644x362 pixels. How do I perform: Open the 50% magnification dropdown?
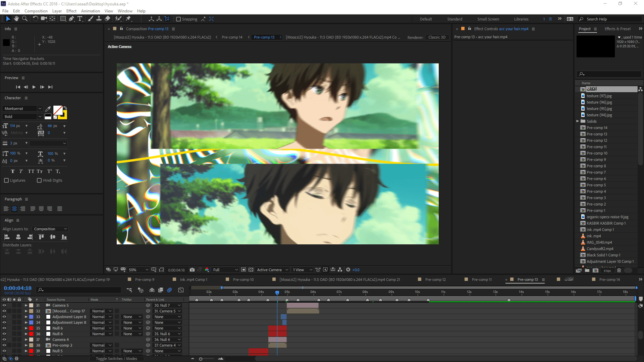138,270
